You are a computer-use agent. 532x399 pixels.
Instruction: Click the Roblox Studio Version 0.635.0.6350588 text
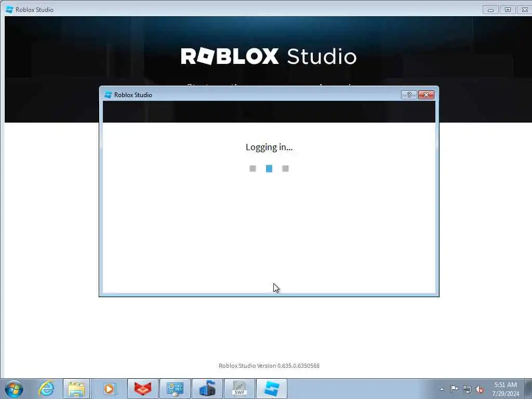[x=269, y=366]
